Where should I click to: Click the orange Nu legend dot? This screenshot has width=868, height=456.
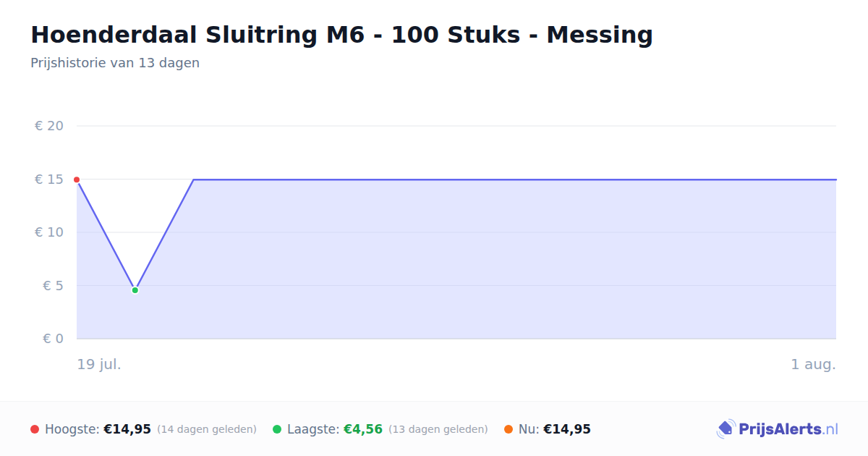click(x=509, y=429)
